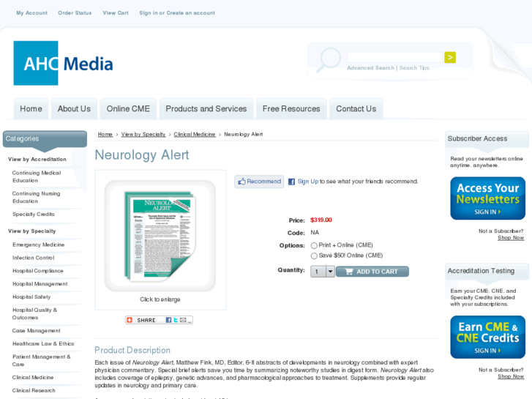Click the View Cart link

pos(116,13)
